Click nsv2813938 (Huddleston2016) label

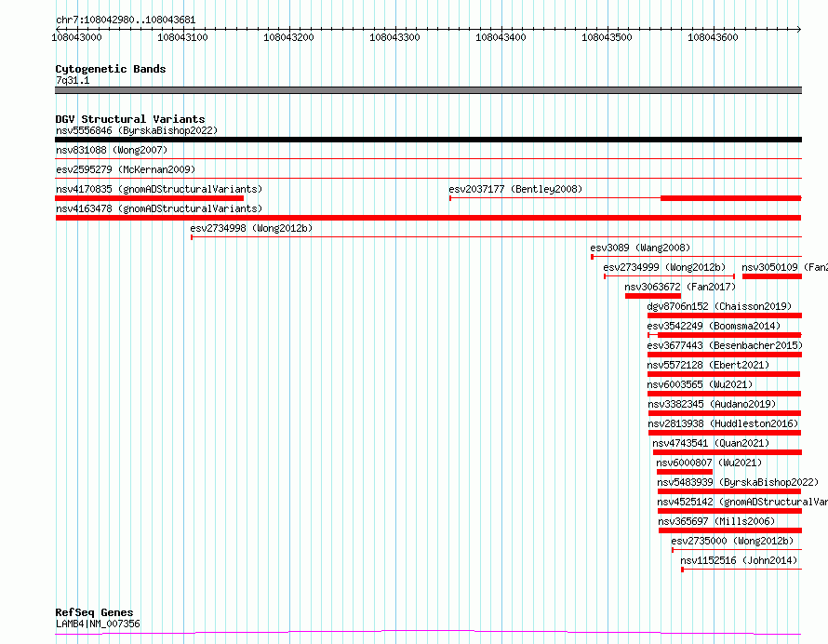point(723,423)
